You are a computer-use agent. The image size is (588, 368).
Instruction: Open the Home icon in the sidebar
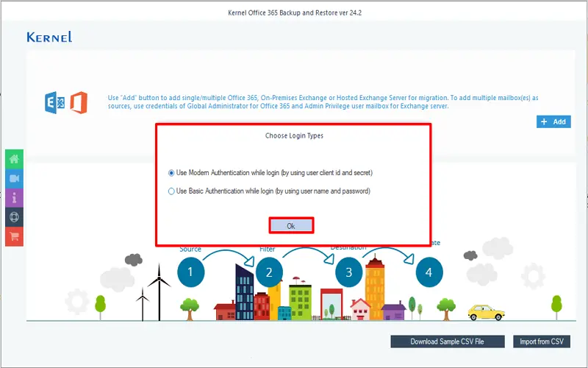point(14,159)
